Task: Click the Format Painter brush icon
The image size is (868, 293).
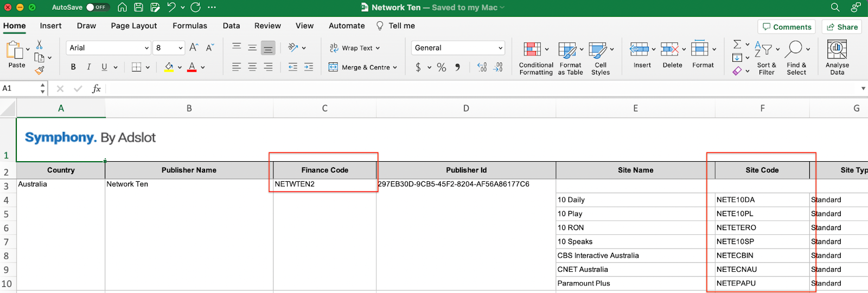Action: click(x=39, y=70)
